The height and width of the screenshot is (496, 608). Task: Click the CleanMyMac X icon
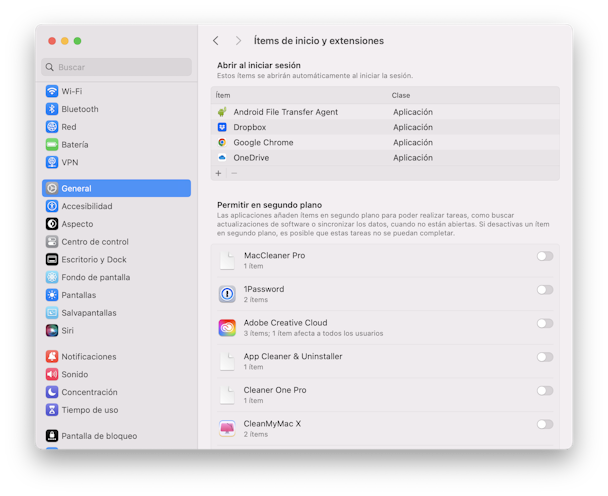pyautogui.click(x=227, y=429)
